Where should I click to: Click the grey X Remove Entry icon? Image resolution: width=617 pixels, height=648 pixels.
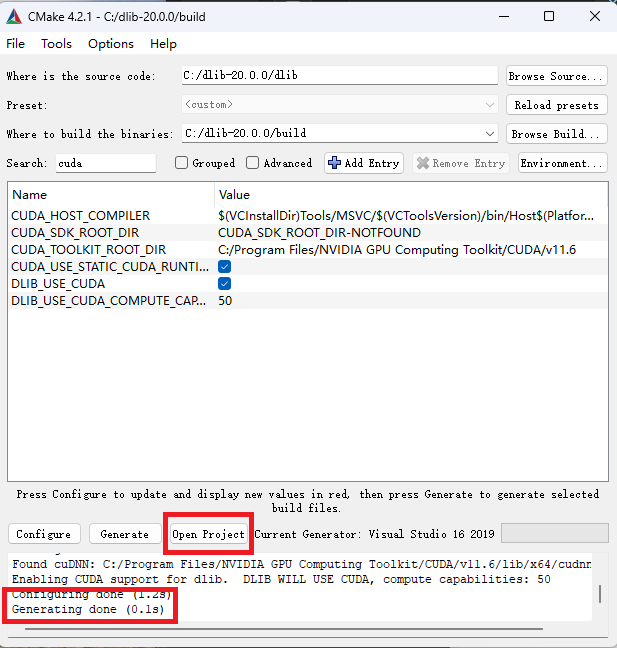[x=423, y=163]
